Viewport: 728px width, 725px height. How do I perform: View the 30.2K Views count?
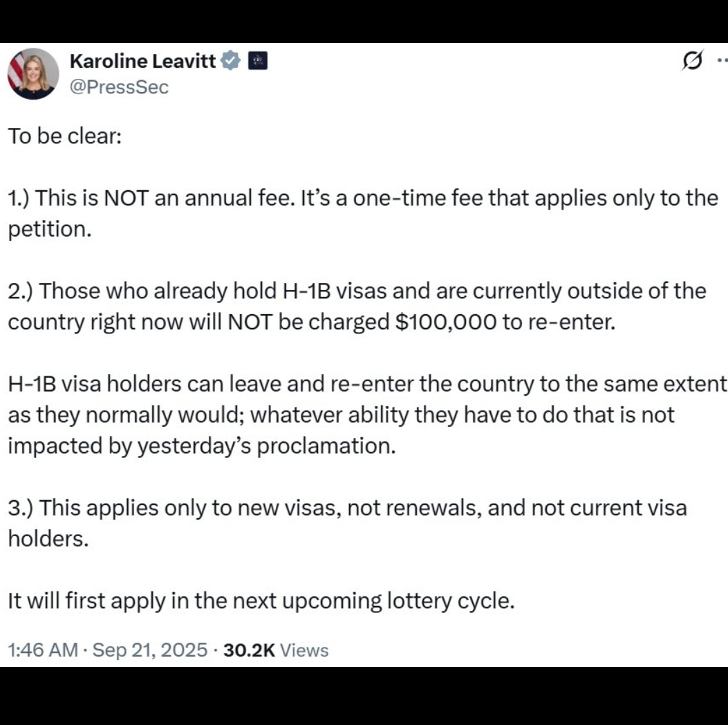pyautogui.click(x=276, y=650)
